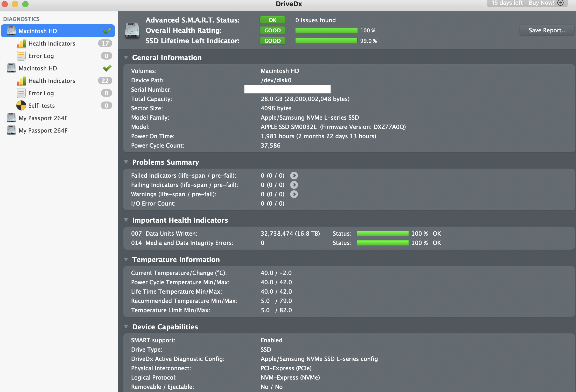The height and width of the screenshot is (392, 576).
Task: Click the Overall Health Rating progress bar
Action: (326, 30)
